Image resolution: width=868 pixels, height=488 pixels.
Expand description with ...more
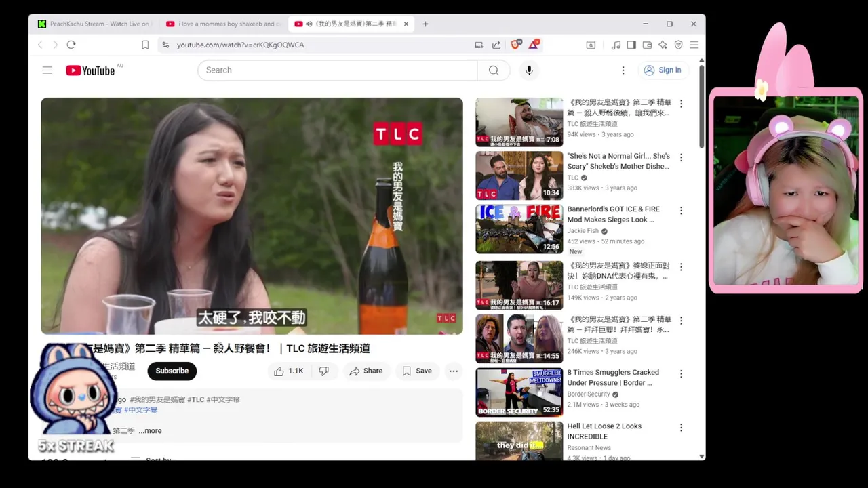pos(150,431)
